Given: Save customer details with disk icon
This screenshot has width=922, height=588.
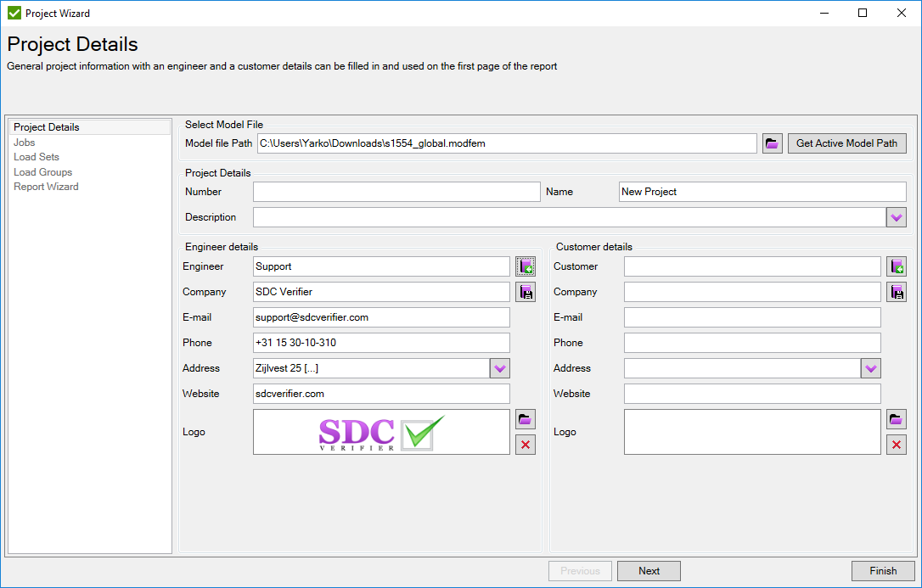Looking at the screenshot, I should point(897,292).
